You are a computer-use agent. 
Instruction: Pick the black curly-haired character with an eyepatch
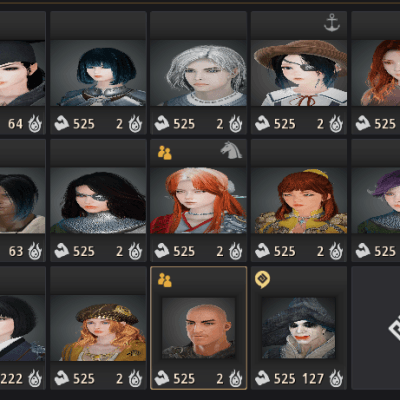[x=98, y=200]
